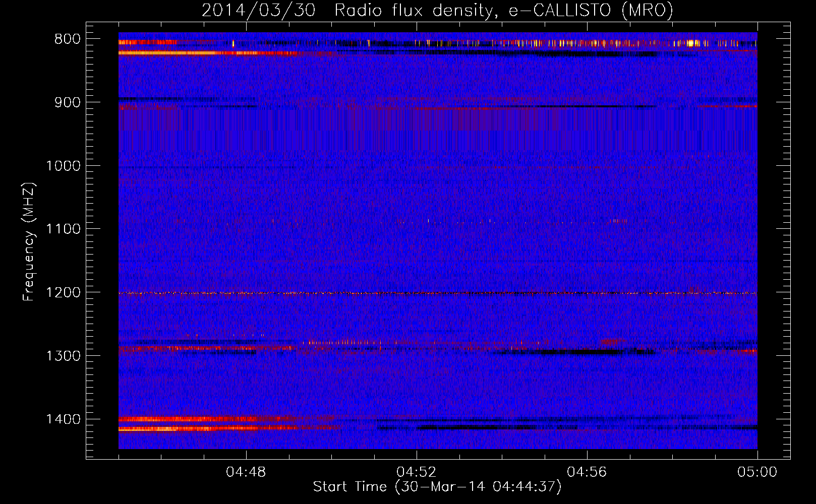Select the 1200 frequency tick label
The height and width of the screenshot is (504, 816).
[x=64, y=293]
